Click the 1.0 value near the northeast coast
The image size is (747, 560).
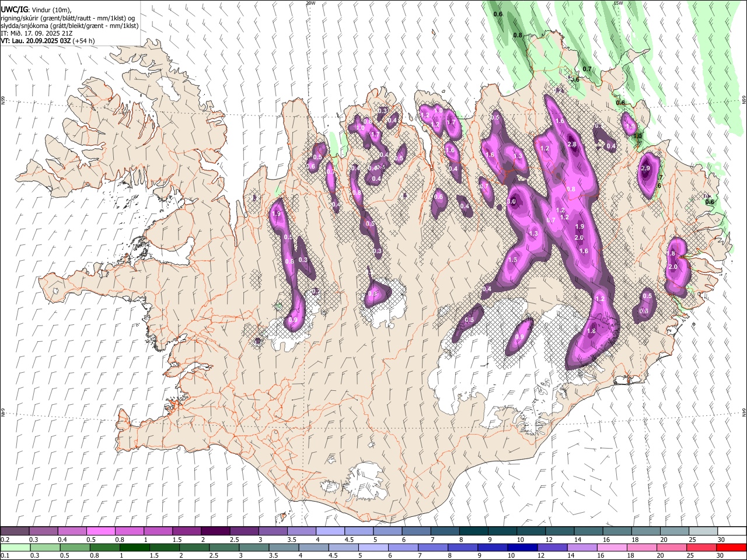(x=638, y=136)
